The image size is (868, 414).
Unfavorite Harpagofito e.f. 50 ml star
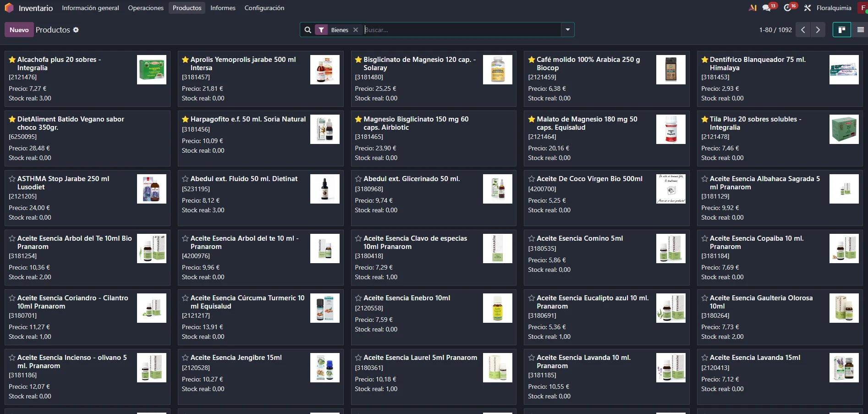185,119
